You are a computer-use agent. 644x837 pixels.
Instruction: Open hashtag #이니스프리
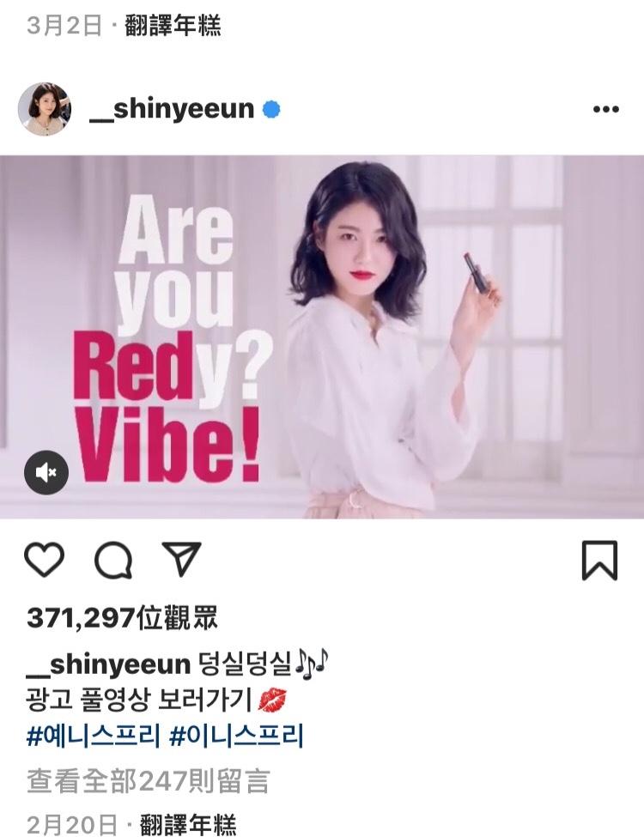tap(236, 736)
